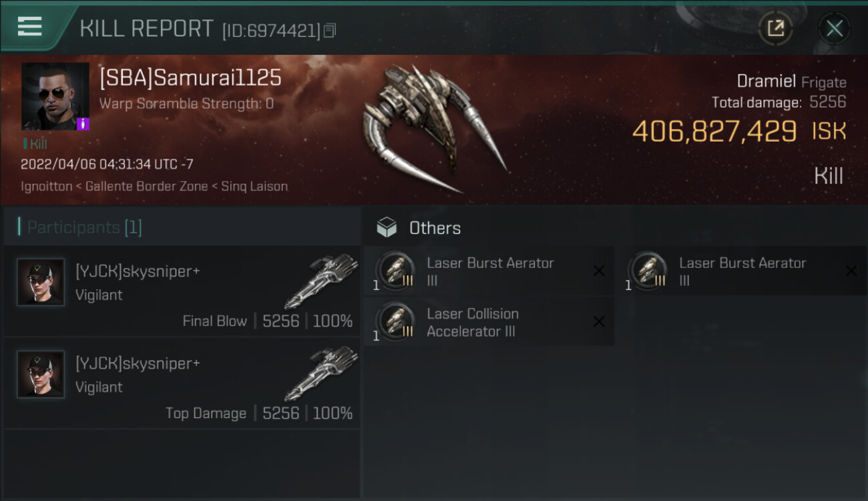Open the hamburger menu icon
This screenshot has height=501, width=868.
click(x=29, y=26)
